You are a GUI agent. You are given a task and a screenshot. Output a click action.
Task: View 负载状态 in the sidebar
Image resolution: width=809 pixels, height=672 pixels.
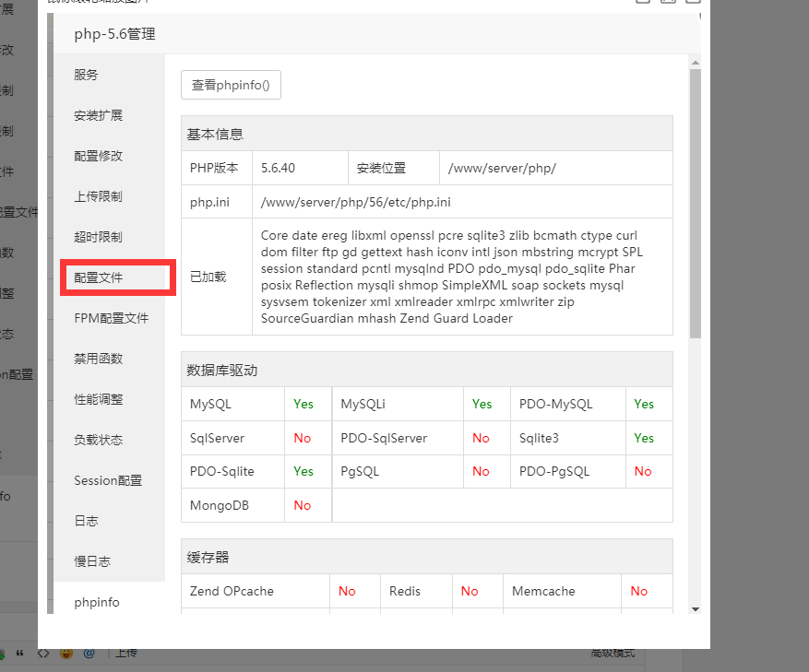[98, 440]
